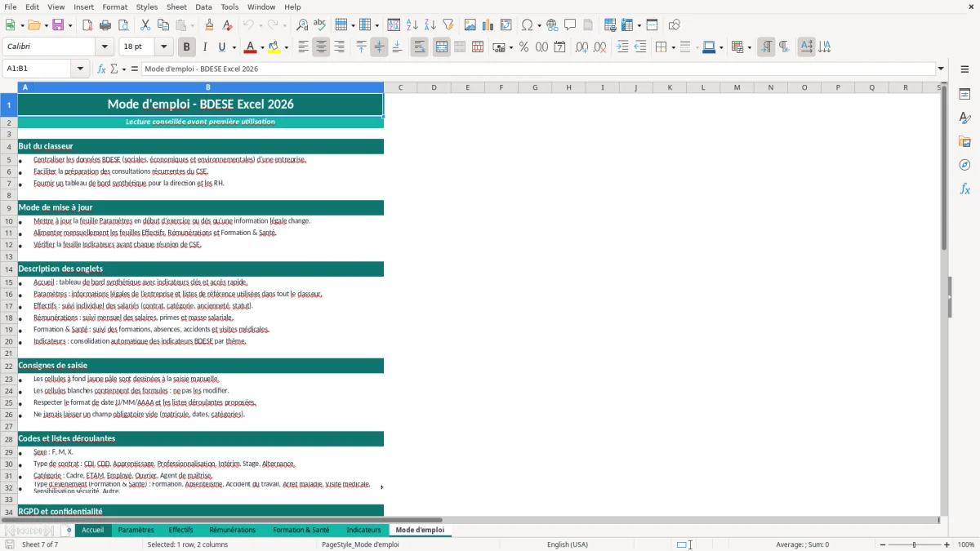980x551 pixels.
Task: Toggle Wrap Text button
Action: click(x=419, y=47)
